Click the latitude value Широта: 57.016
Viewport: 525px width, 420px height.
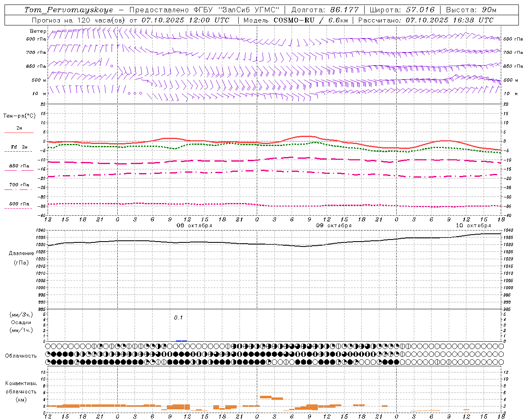click(x=402, y=10)
